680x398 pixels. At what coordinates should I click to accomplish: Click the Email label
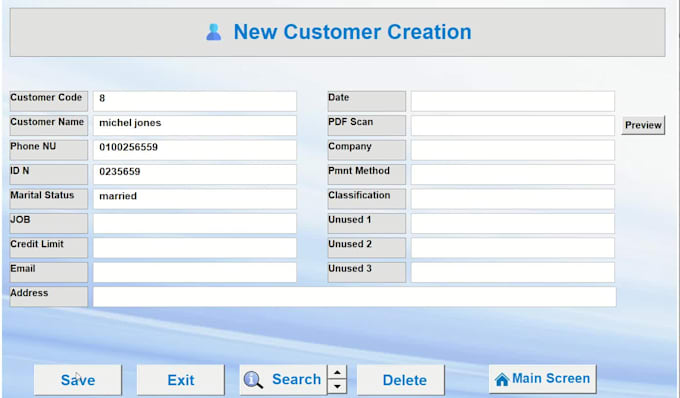49,272
